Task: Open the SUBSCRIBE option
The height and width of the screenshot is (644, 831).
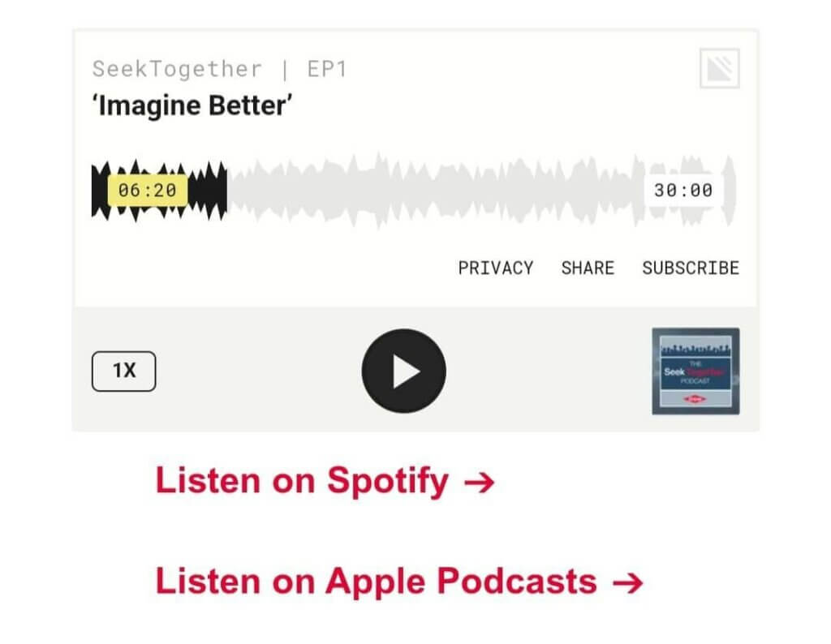Action: tap(691, 268)
